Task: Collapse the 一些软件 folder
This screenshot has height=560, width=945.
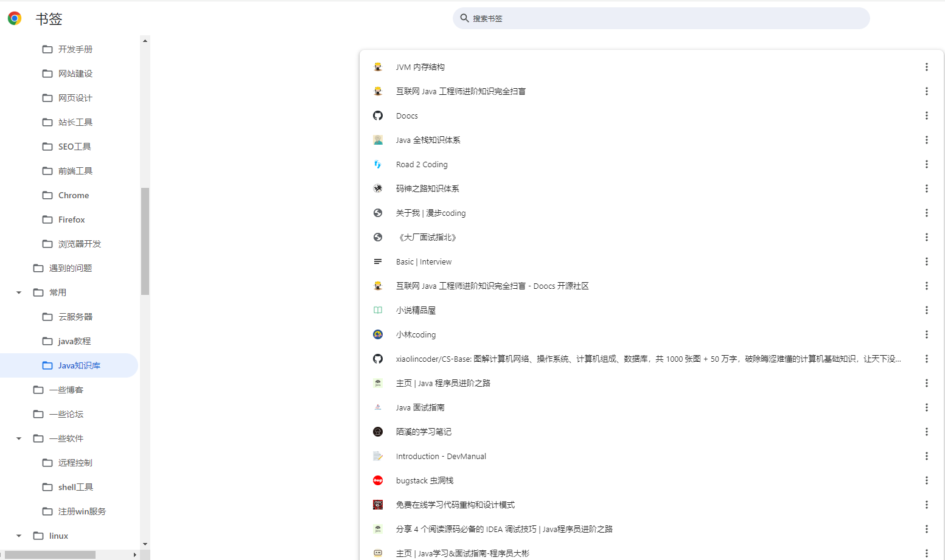Action: [x=18, y=438]
